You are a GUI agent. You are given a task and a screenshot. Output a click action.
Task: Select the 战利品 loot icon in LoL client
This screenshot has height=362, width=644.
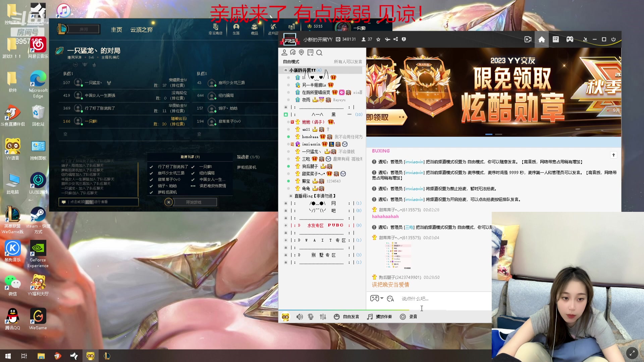click(x=273, y=27)
